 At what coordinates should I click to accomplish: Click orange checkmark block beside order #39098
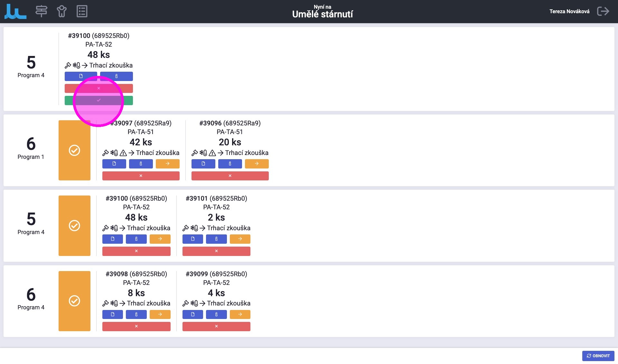74,301
